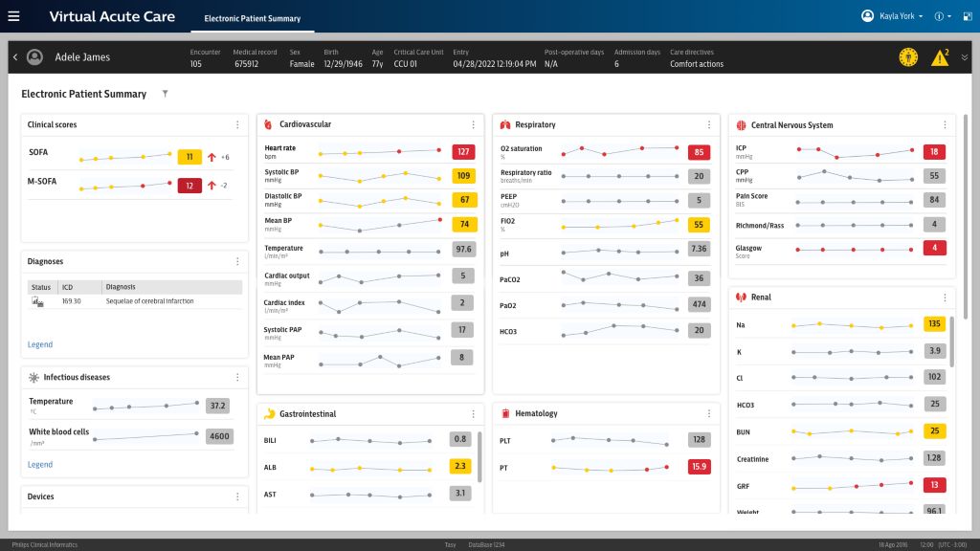Click the ICD column header
The width and height of the screenshot is (980, 551).
coord(67,287)
